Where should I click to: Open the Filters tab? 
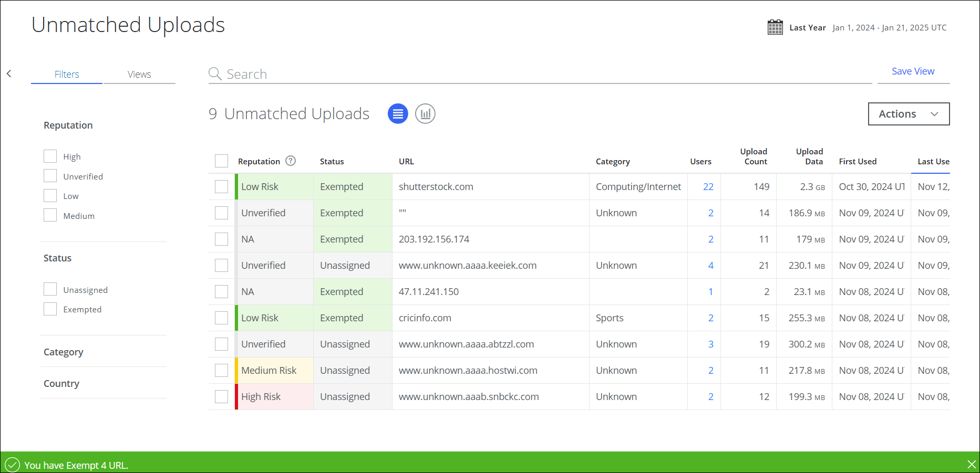pos(67,75)
